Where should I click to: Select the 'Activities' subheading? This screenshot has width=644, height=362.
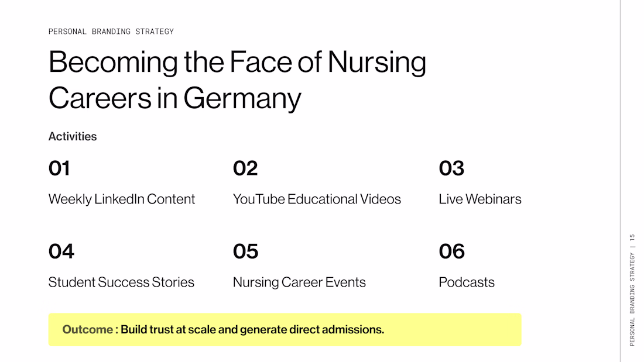[72, 136]
